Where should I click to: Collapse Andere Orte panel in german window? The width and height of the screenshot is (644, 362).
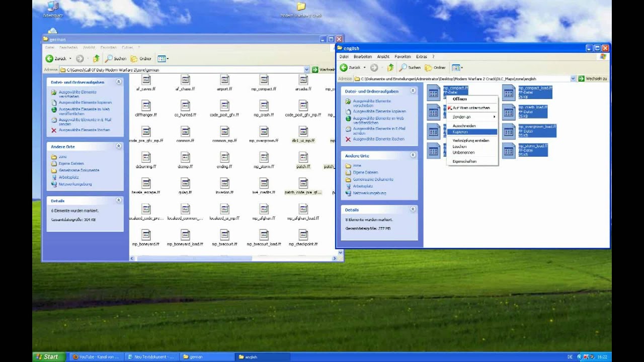click(119, 146)
